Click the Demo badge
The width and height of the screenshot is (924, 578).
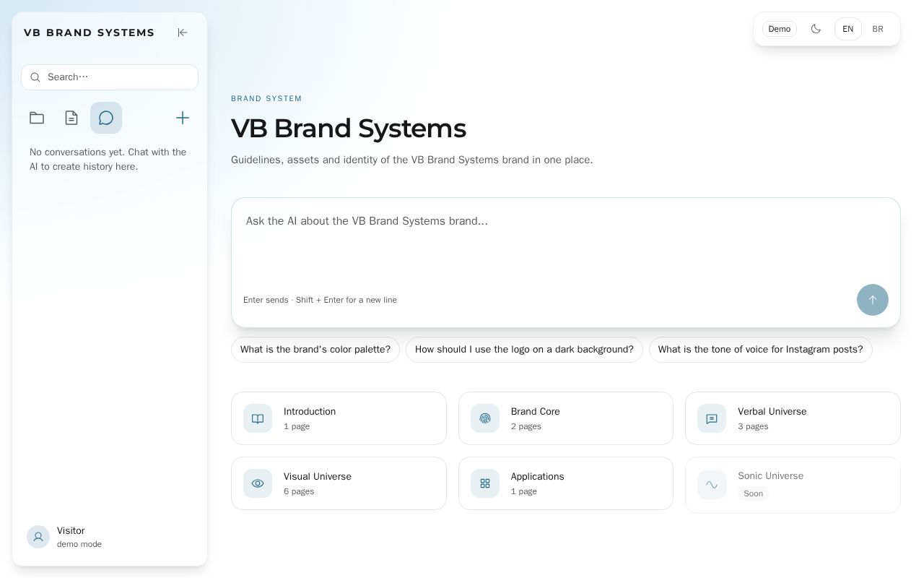click(x=780, y=29)
